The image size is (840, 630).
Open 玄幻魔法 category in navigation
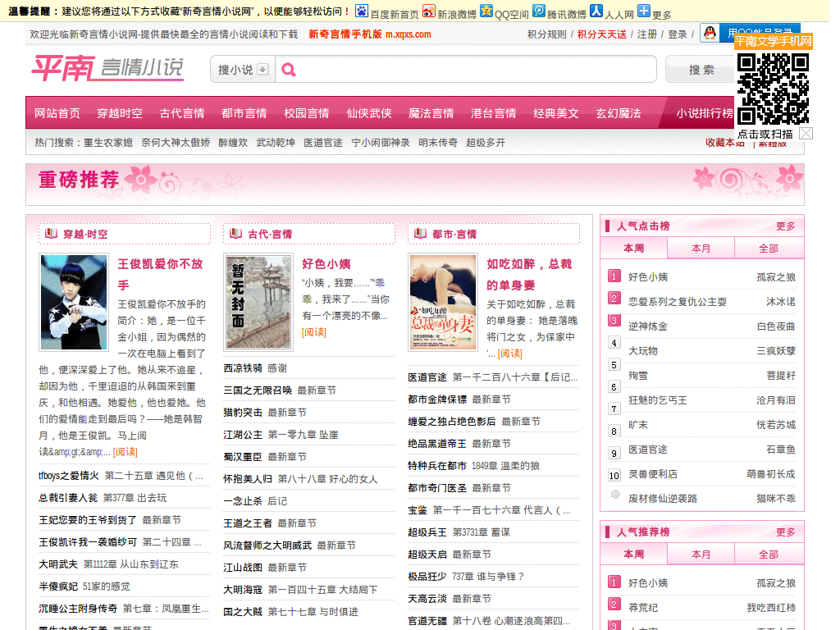click(x=619, y=113)
